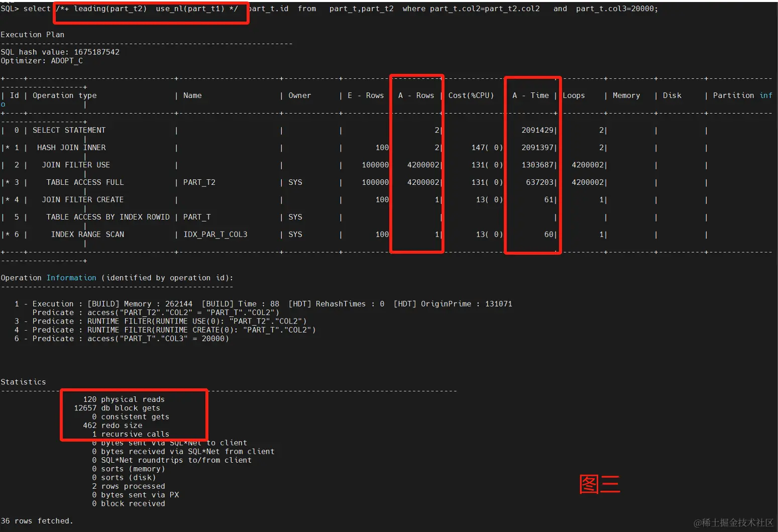
Task: Select the Loops column header
Action: [574, 95]
